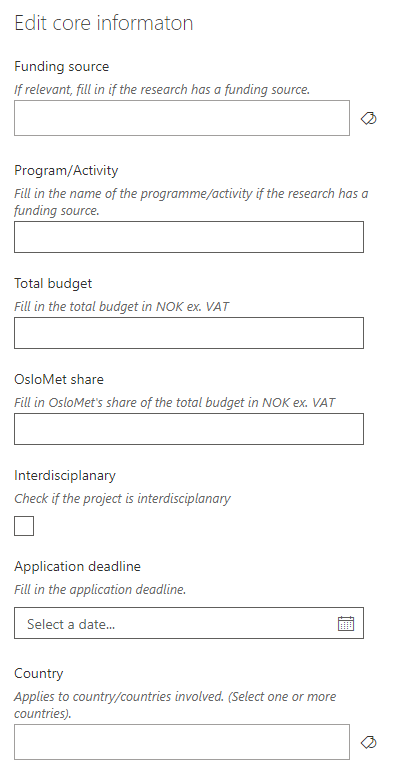Click the 'Fill in the application deadline.' help text

(x=100, y=590)
